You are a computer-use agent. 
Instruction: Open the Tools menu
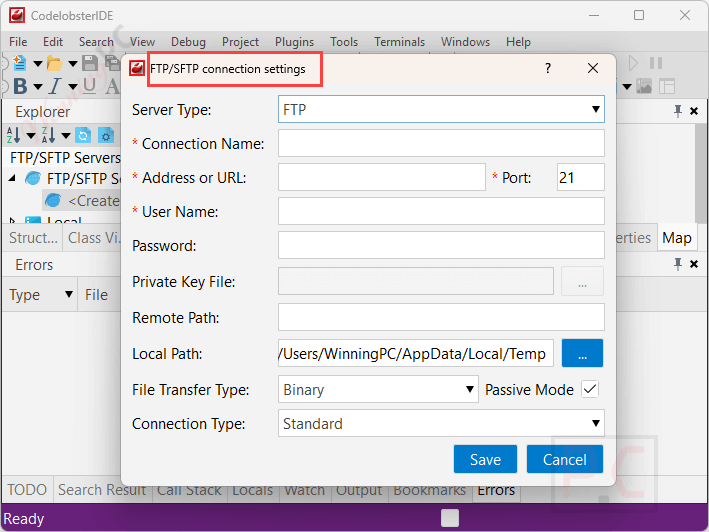[x=344, y=42]
